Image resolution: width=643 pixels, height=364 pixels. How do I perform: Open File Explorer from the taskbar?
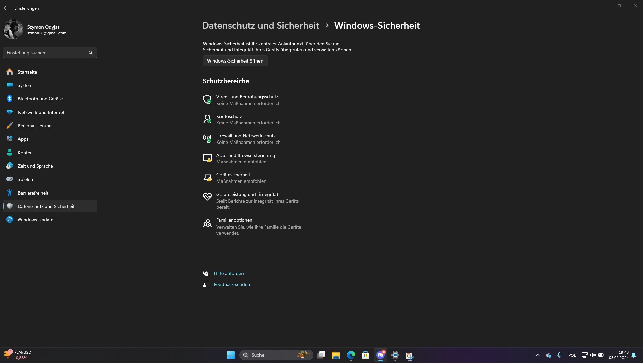tap(336, 355)
